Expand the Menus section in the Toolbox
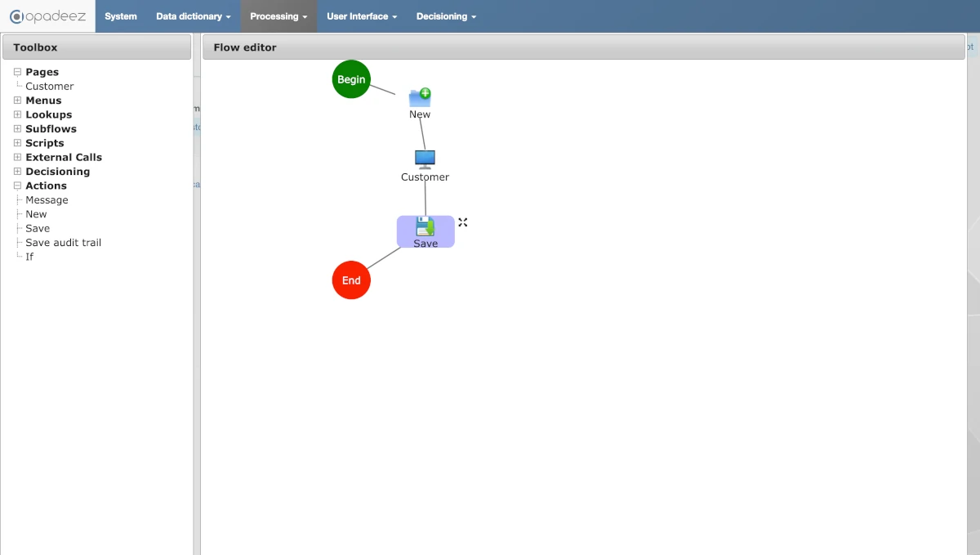 pos(18,100)
